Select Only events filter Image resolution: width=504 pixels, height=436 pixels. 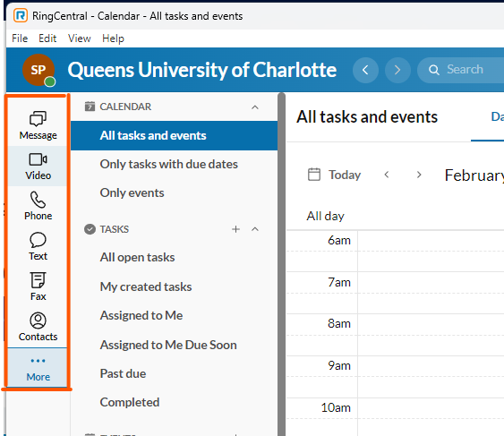point(174,192)
